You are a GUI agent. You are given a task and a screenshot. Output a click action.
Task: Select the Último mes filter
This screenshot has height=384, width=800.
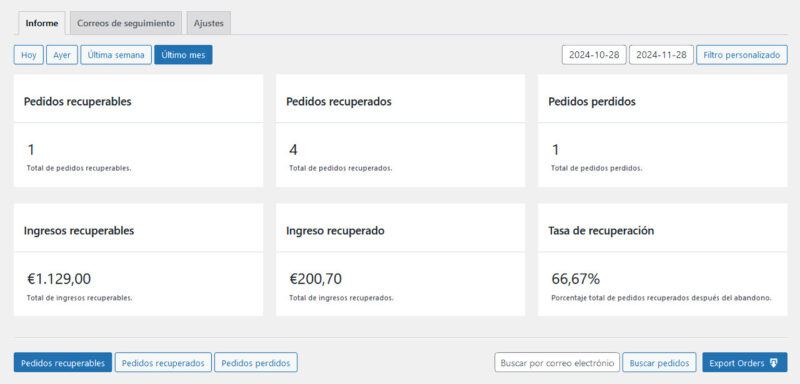183,55
